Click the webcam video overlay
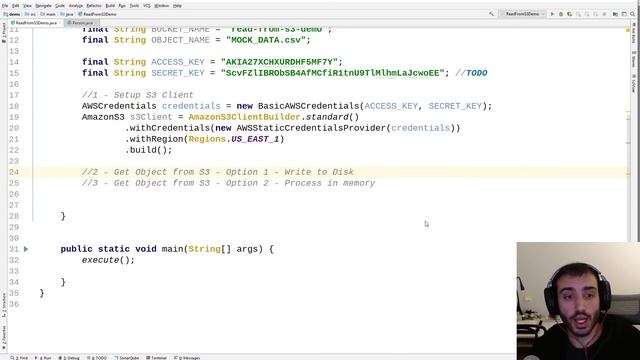This screenshot has width=640, height=360. tap(578, 301)
